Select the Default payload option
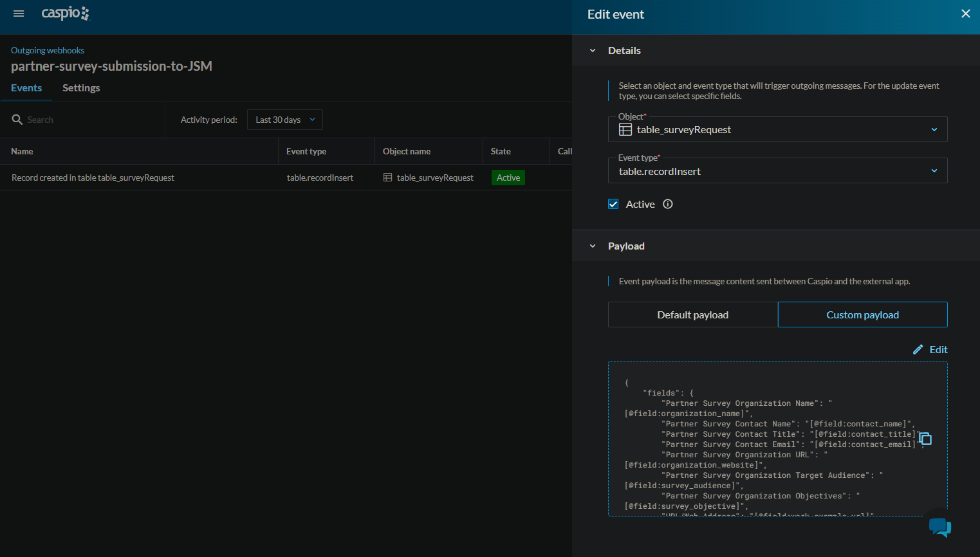Screen dimensions: 980x557 tap(692, 315)
